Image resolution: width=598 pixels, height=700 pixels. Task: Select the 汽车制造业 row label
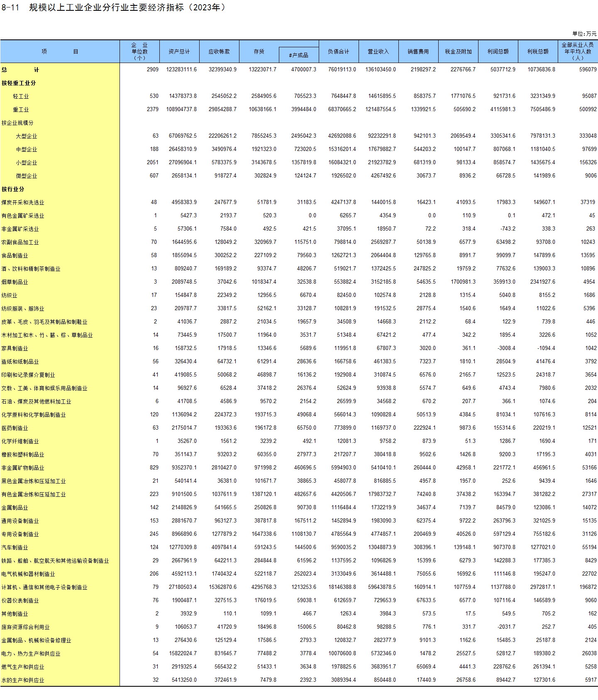click(15, 547)
